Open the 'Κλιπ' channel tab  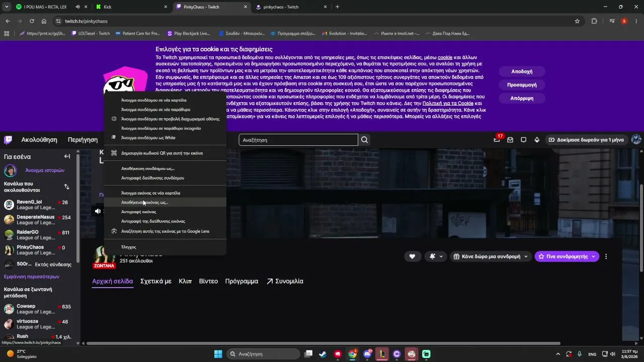185,281
